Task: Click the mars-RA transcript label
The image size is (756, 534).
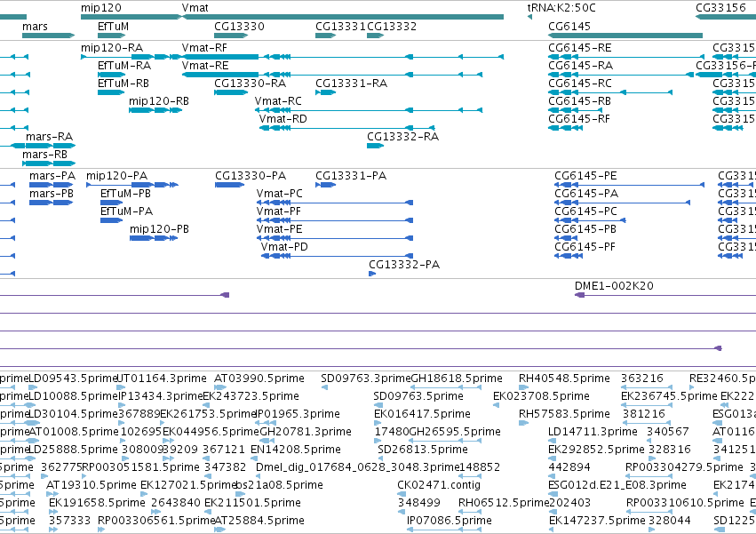Action: tap(49, 137)
